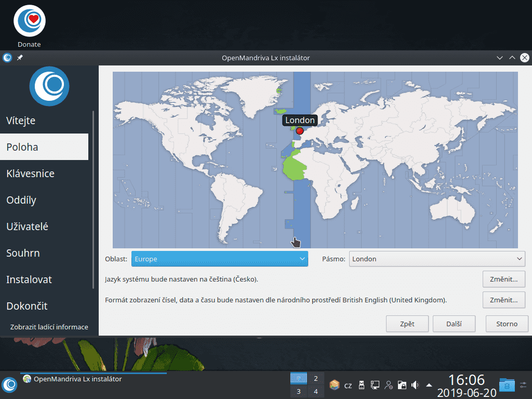Open the Plasma Vault tray icon
This screenshot has height=399, width=532.
coord(402,385)
